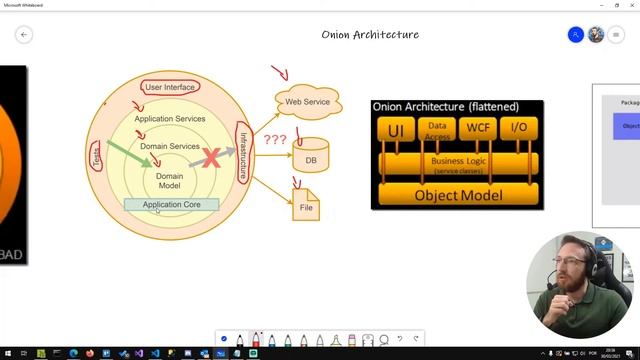Click the 'Domain Model' center label
This screenshot has width=640, height=360.
click(169, 181)
